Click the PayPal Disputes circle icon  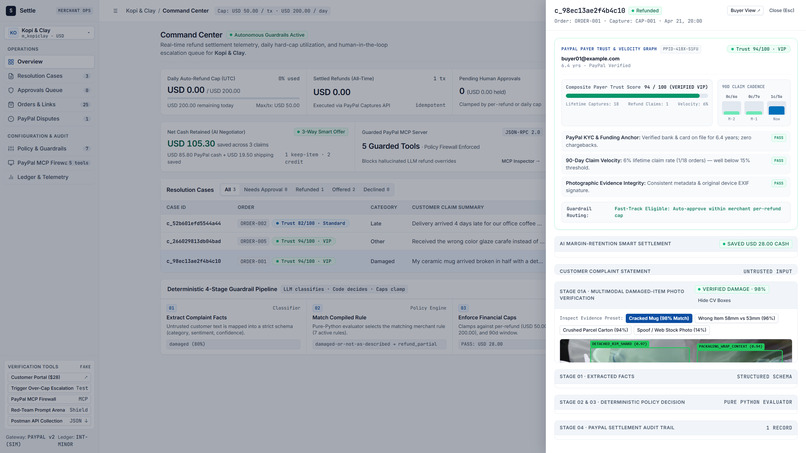11,119
